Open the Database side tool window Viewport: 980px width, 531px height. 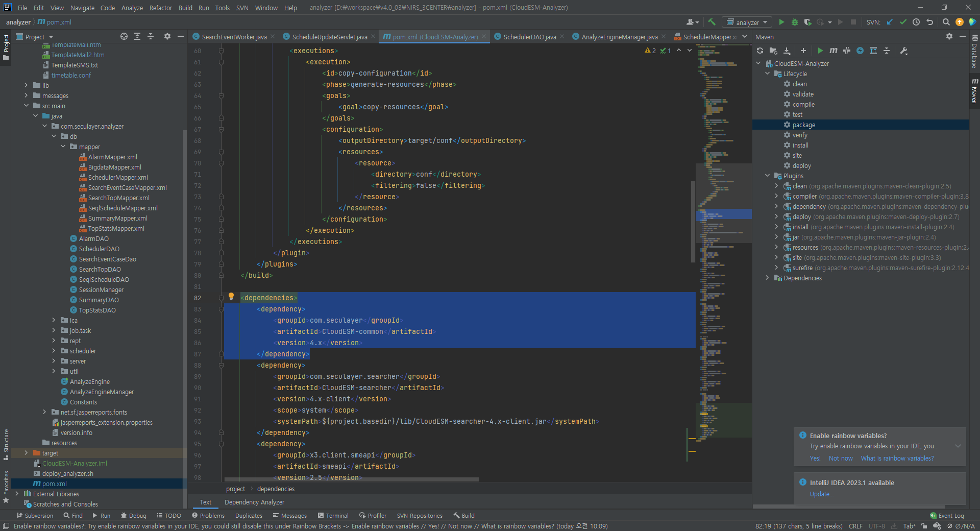point(974,52)
